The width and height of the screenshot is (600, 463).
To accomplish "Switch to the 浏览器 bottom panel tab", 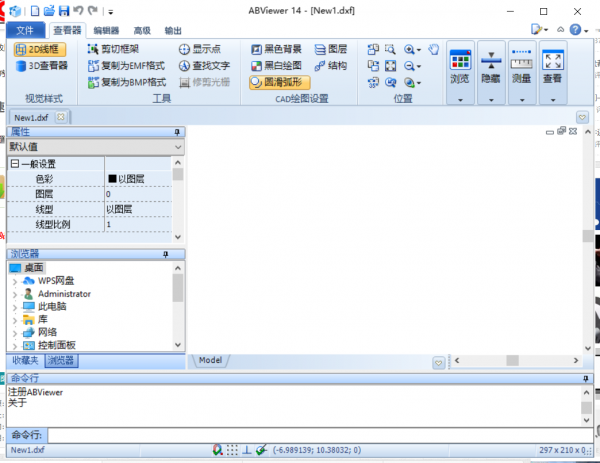I will [x=61, y=360].
